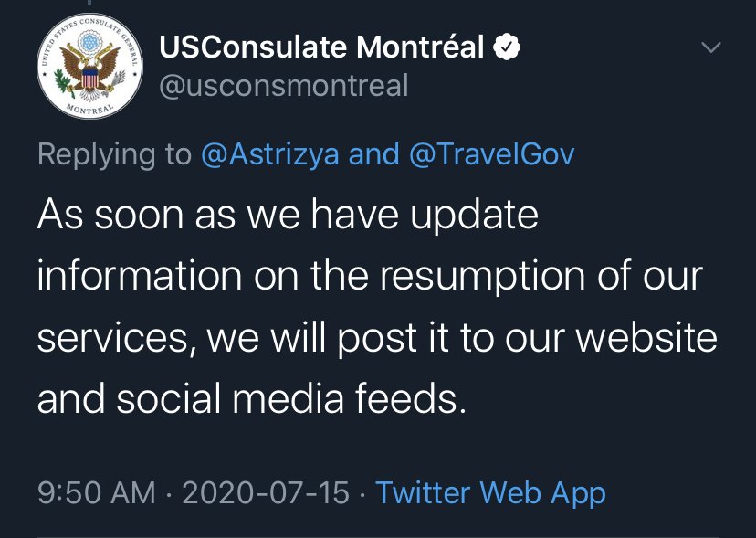Open the USConsulate Montréal profile picture
The image size is (756, 538).
pyautogui.click(x=89, y=68)
